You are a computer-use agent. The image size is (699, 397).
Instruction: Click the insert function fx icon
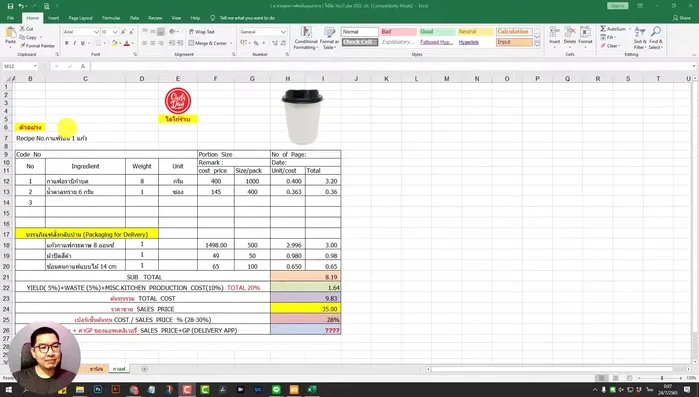[83, 66]
